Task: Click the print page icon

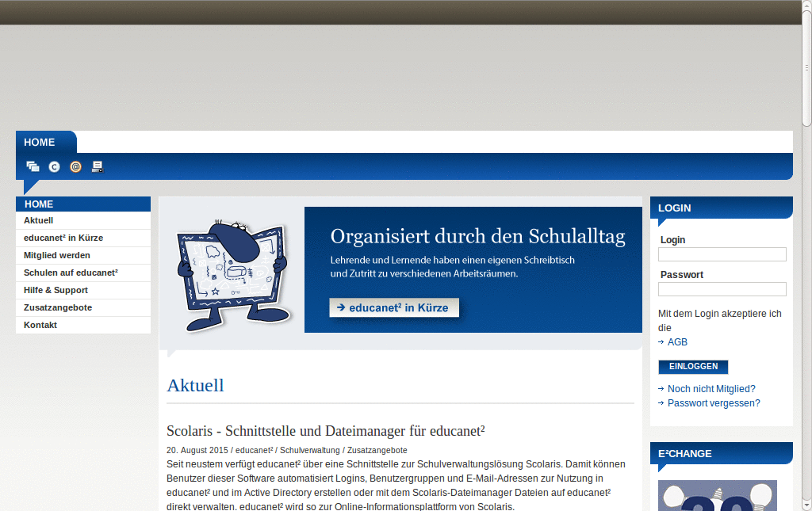Action: [98, 166]
